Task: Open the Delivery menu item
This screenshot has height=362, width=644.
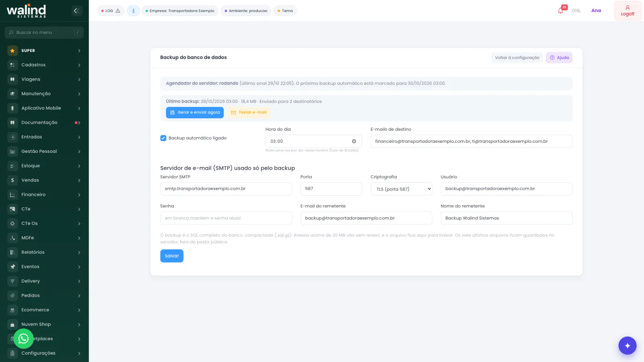Action: coord(44,281)
